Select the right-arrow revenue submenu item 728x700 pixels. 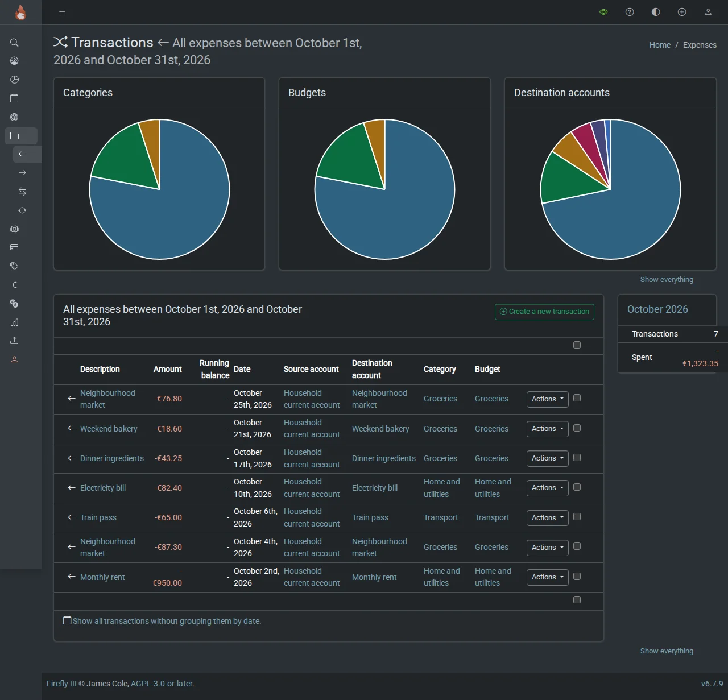click(x=22, y=173)
